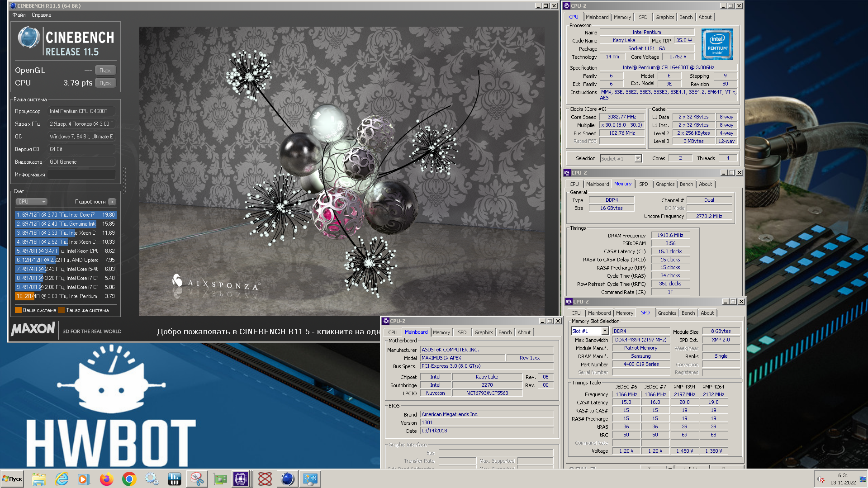Open the Slot #1 memory slot dropdown
868x488 pixels.
pos(589,331)
